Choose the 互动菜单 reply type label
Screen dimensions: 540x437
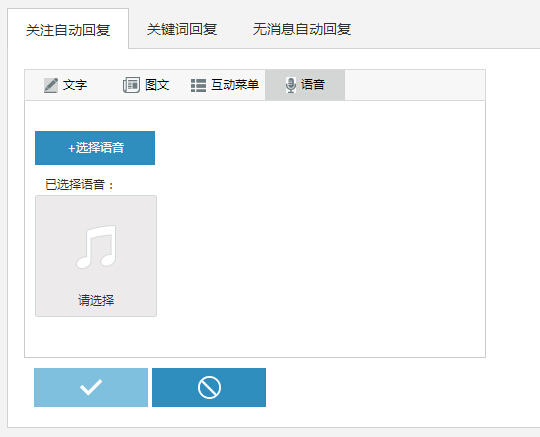pyautogui.click(x=235, y=85)
